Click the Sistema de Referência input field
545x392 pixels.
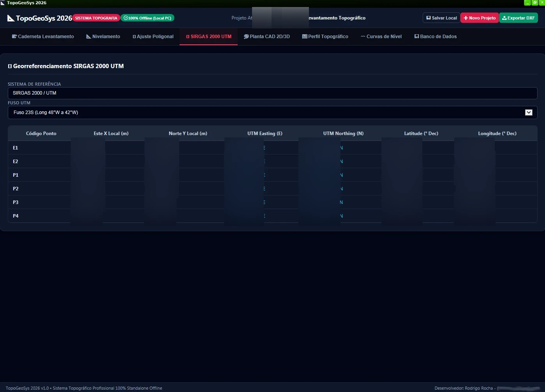[x=272, y=93]
